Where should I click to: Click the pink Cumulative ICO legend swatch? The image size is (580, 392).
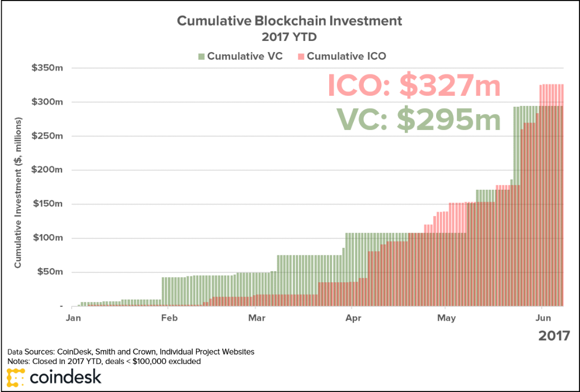pyautogui.click(x=301, y=57)
